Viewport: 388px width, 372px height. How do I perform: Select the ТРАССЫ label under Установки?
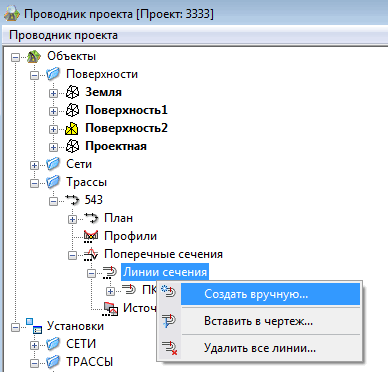90,362
